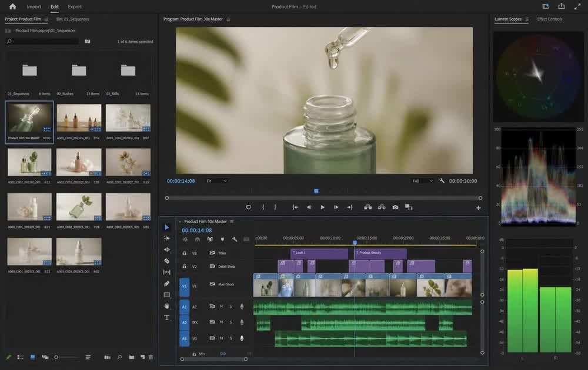Image resolution: width=588 pixels, height=370 pixels.
Task: Switch to the Import tab
Action: 34,6
